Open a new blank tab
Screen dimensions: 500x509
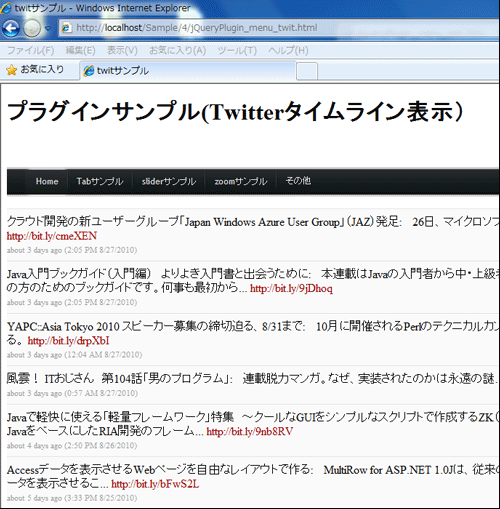pos(307,71)
